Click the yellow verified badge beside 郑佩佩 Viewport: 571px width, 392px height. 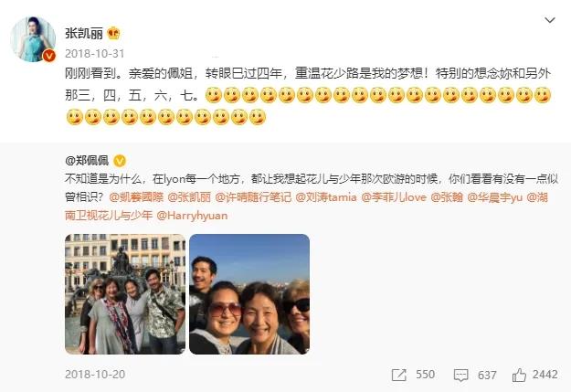[120, 160]
